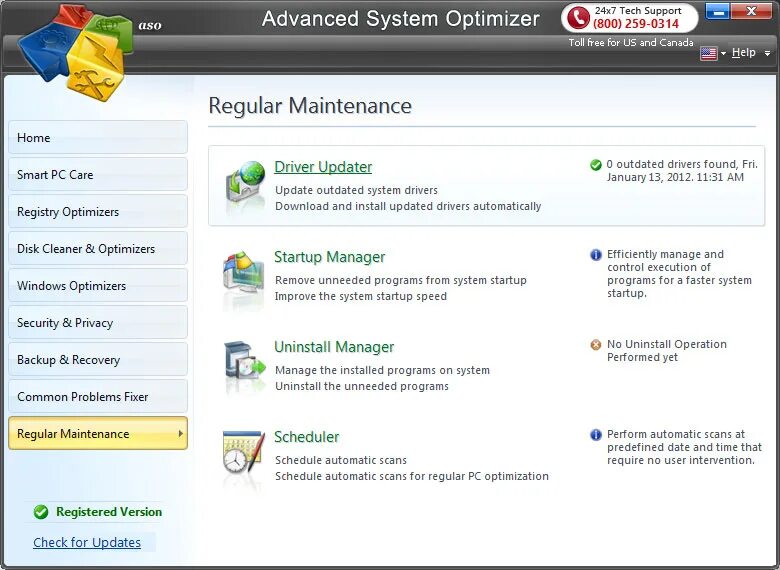Open the Help menu
This screenshot has height=570, width=780.
(743, 52)
